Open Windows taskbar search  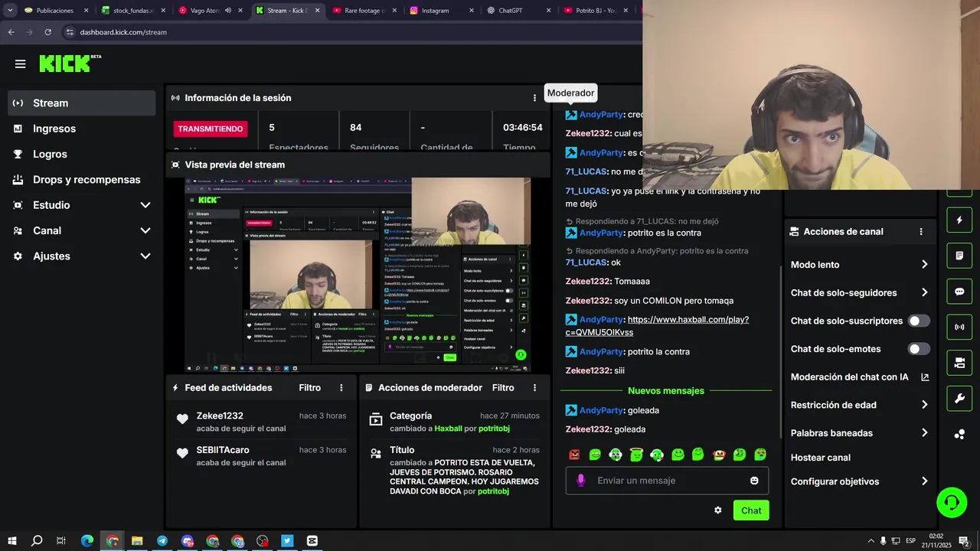37,541
